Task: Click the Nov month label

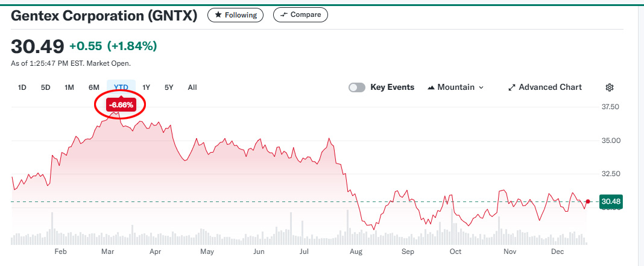Action: coord(510,252)
